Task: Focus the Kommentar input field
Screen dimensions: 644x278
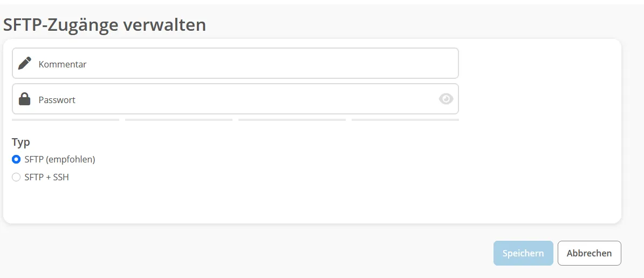Action: pyautogui.click(x=235, y=63)
